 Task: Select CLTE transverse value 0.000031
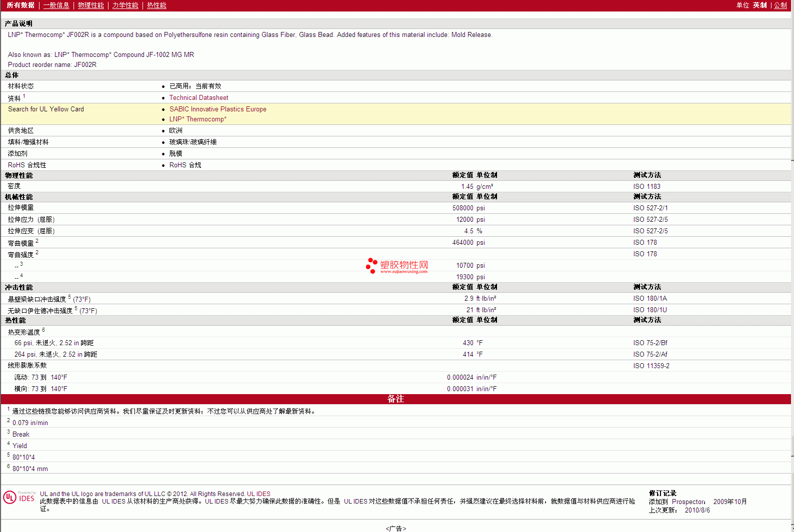(x=460, y=389)
